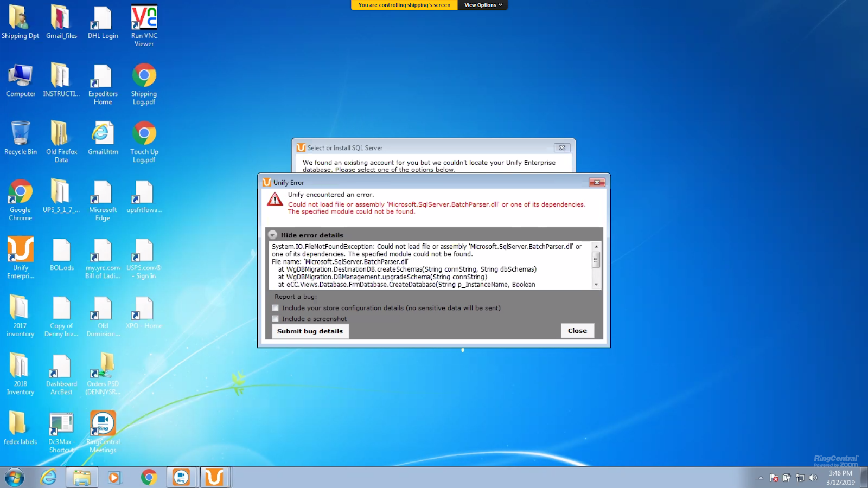This screenshot has width=868, height=488.
Task: Launch the DHL Login shortcut
Action: pyautogui.click(x=103, y=22)
